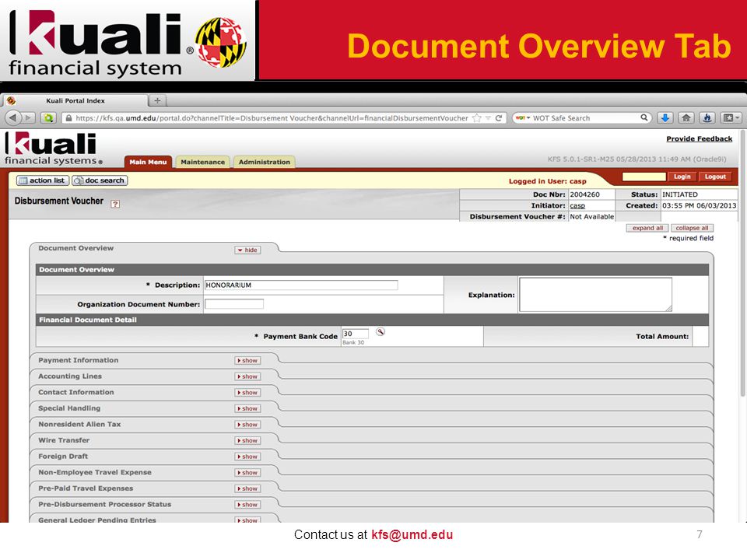The image size is (747, 560).
Task: Click the browser back arrow button
Action: pos(13,117)
